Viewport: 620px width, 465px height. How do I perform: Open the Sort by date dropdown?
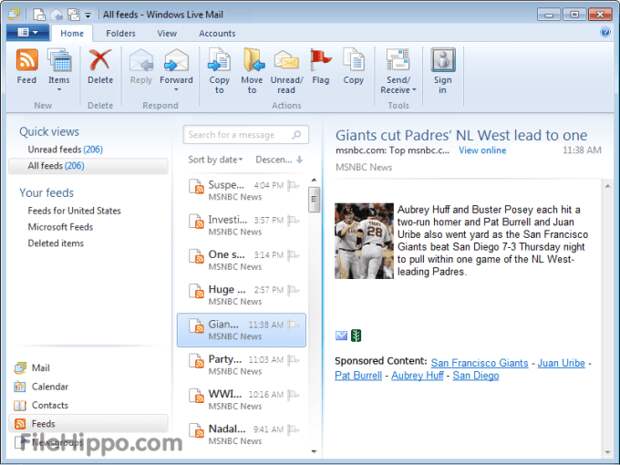click(215, 160)
